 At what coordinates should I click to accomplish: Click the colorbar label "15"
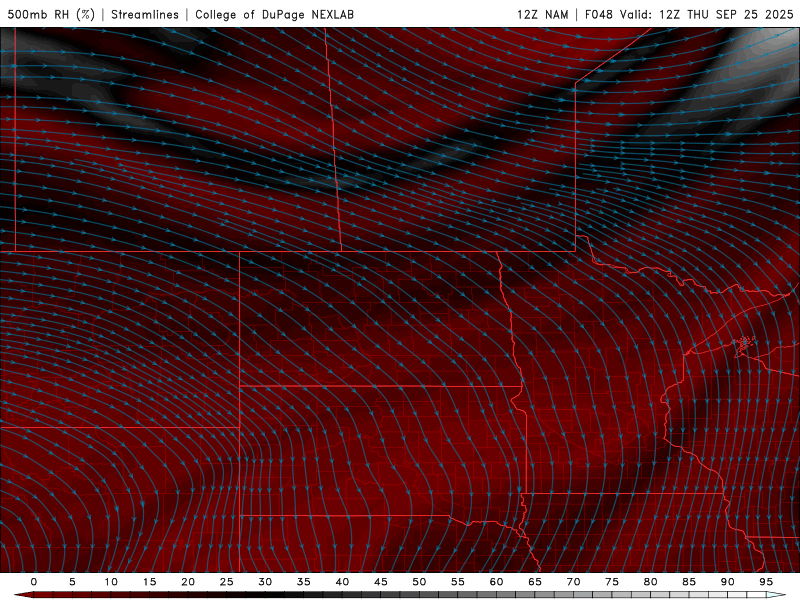[x=149, y=582]
